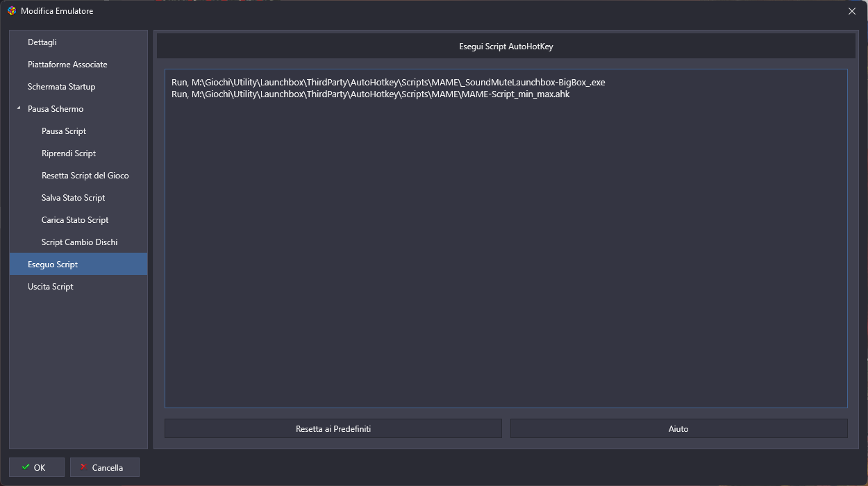The height and width of the screenshot is (486, 868).
Task: Click the MAME-Script_min_max.ahk script line
Action: point(370,94)
